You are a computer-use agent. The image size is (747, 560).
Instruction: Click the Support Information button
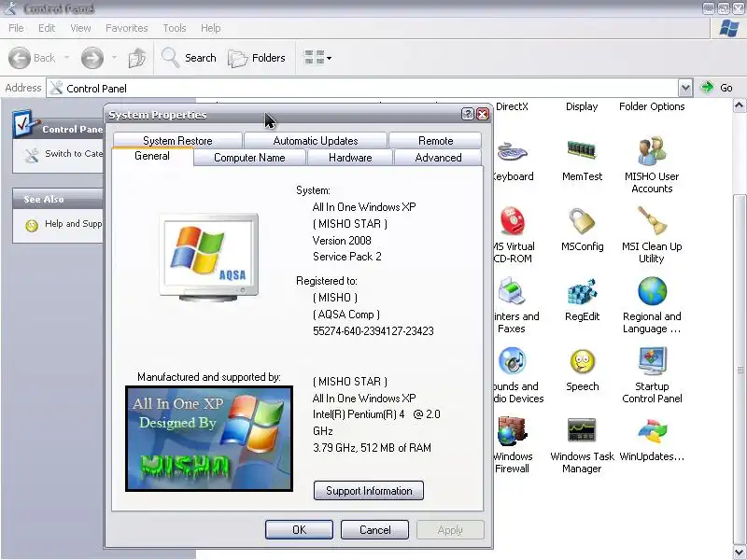[x=369, y=491]
